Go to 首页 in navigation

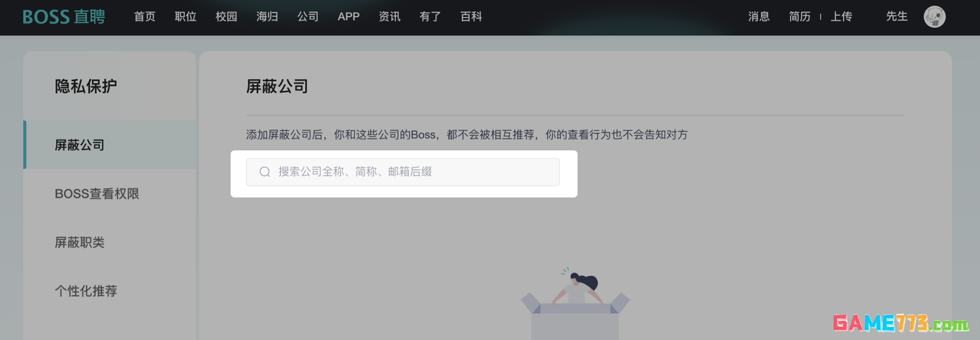(x=144, y=17)
